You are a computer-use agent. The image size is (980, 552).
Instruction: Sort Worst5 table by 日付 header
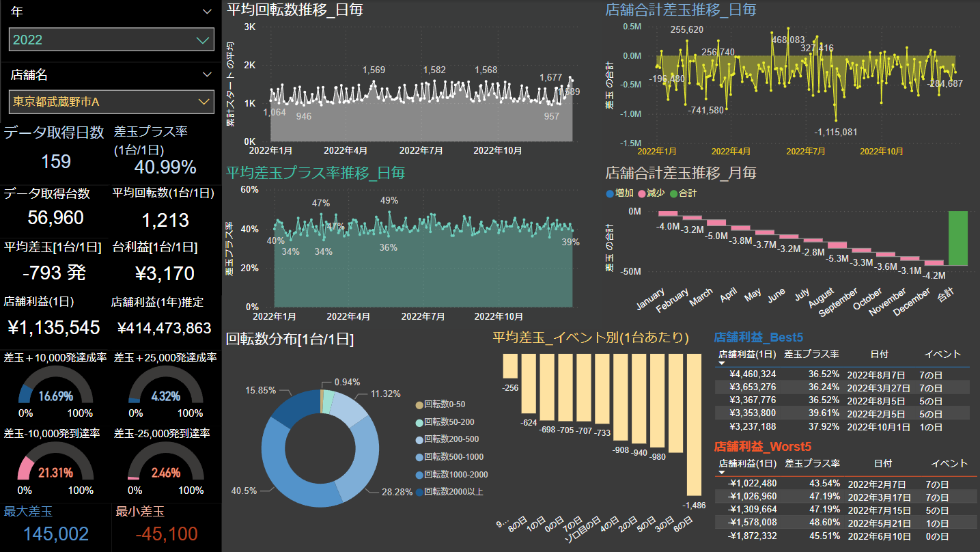click(882, 463)
